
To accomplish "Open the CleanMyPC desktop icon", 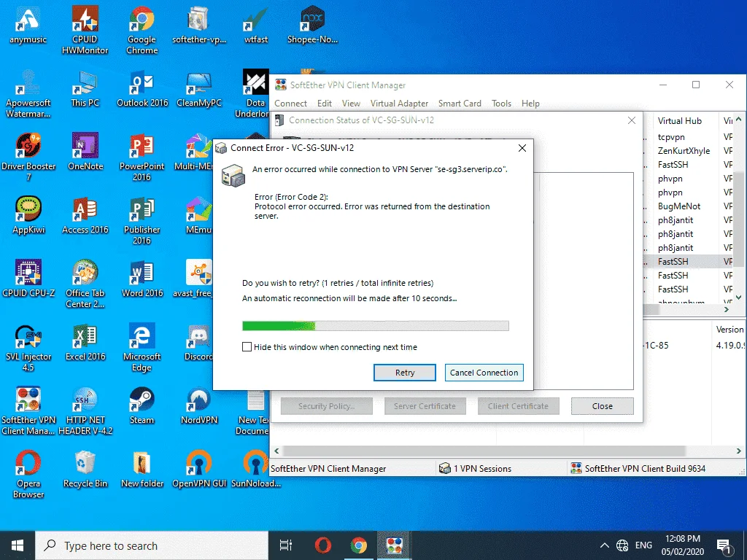I will click(198, 89).
